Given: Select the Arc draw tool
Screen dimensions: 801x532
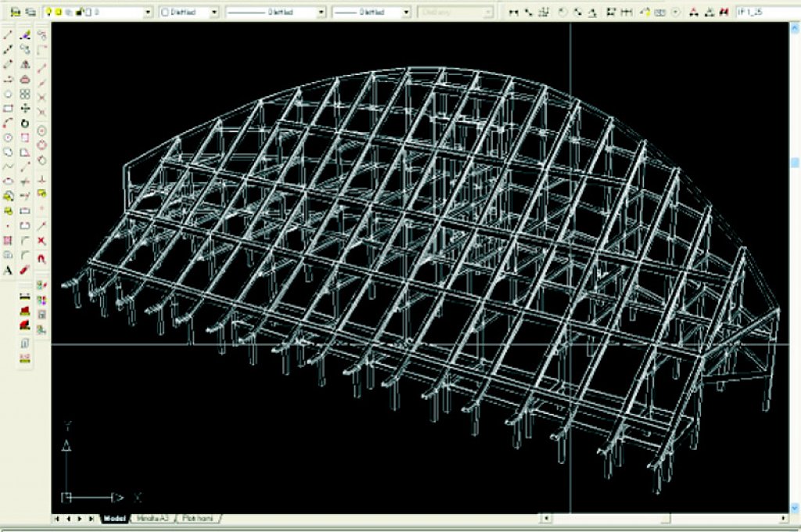Looking at the screenshot, I should click(x=8, y=124).
